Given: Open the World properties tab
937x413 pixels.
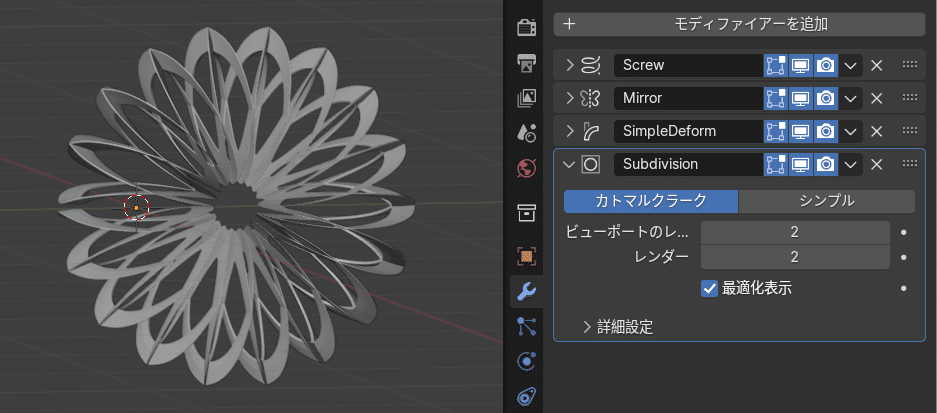Looking at the screenshot, I should [526, 168].
